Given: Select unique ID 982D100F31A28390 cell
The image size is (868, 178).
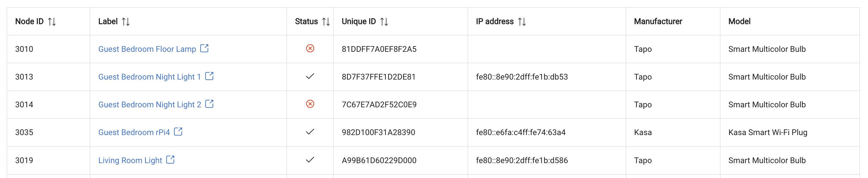Looking at the screenshot, I should point(400,132).
